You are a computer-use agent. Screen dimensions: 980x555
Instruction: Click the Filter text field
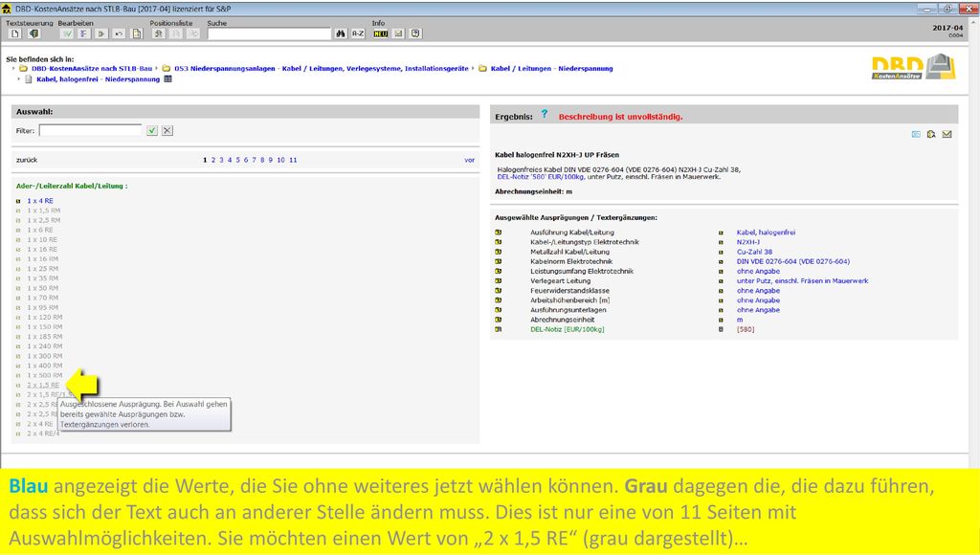(x=91, y=131)
